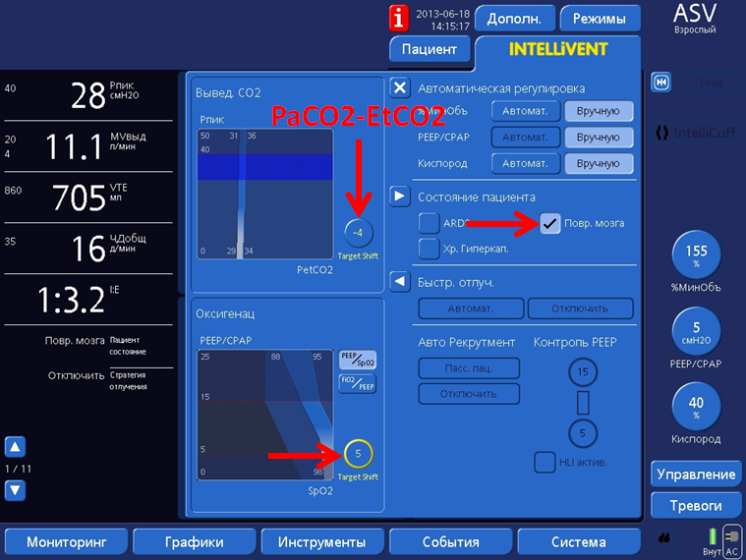
Task: Collapse the Быстр. отлуч. section arrow
Action: tap(399, 282)
